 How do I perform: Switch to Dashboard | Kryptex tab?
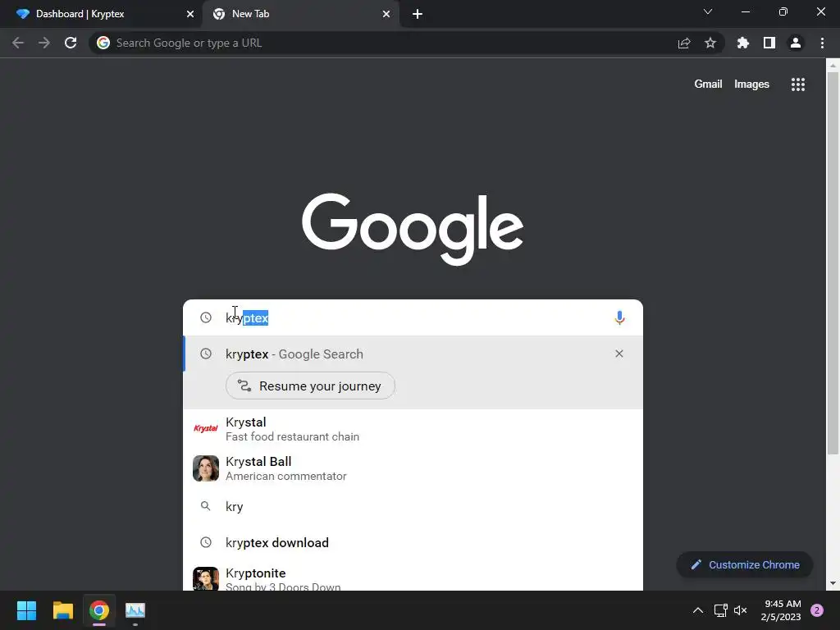(101, 14)
